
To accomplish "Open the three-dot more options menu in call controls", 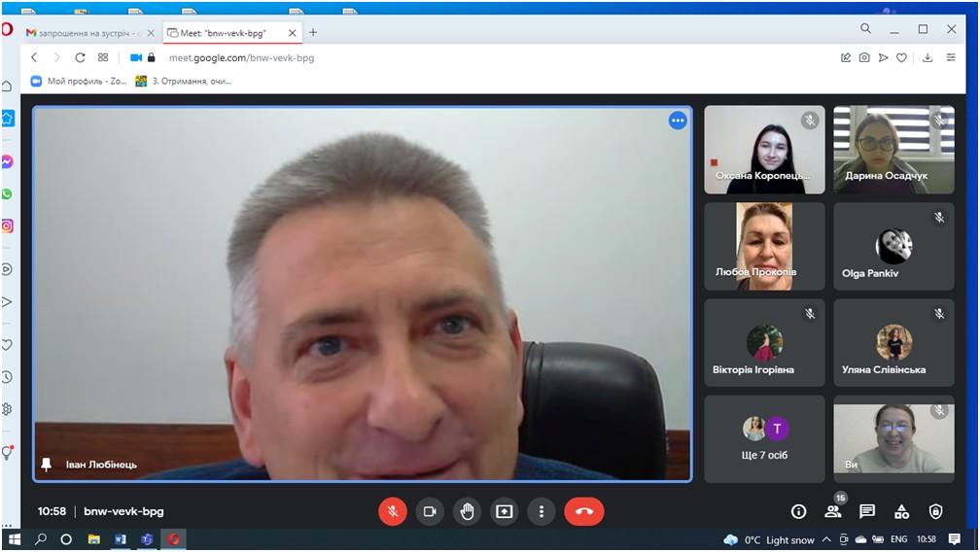I will [x=541, y=511].
